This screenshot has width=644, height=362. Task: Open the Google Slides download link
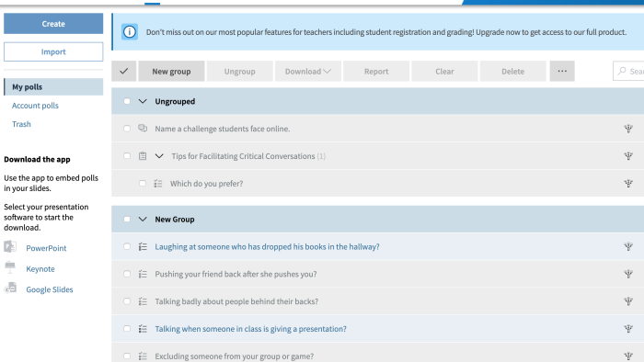pyautogui.click(x=50, y=289)
